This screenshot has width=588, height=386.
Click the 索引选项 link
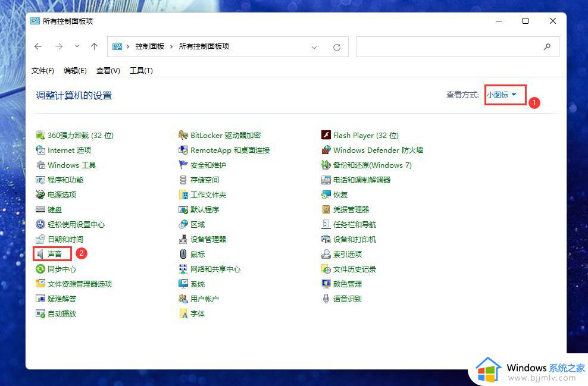(347, 254)
